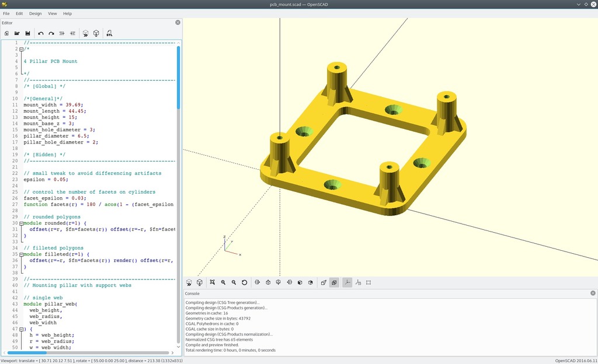Click the code line 'mount_length = 44.45;'
The width and height of the screenshot is (598, 364).
[55, 111]
